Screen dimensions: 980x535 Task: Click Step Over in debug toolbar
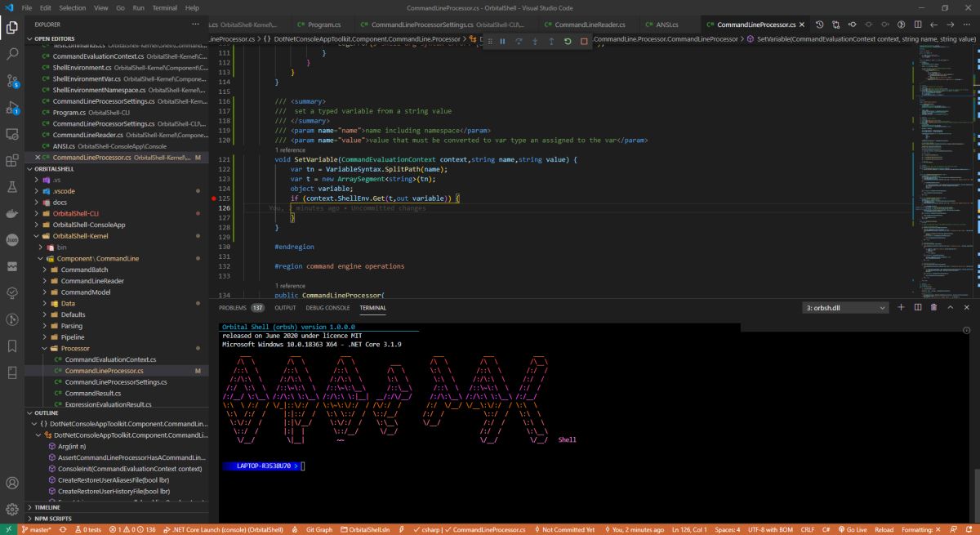[x=519, y=41]
